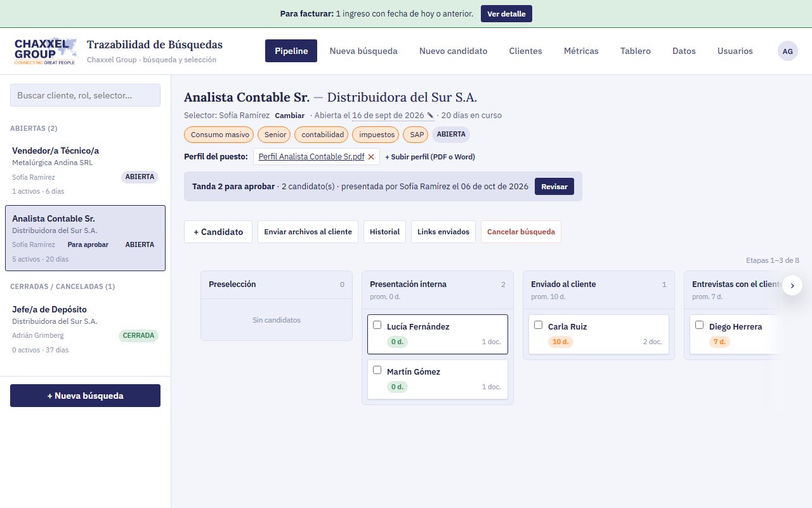Switch to the Clientes tab

tap(525, 51)
